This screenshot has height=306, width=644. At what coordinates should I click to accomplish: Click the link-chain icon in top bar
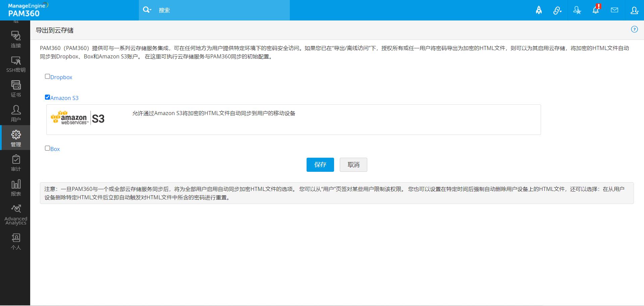coord(557,10)
